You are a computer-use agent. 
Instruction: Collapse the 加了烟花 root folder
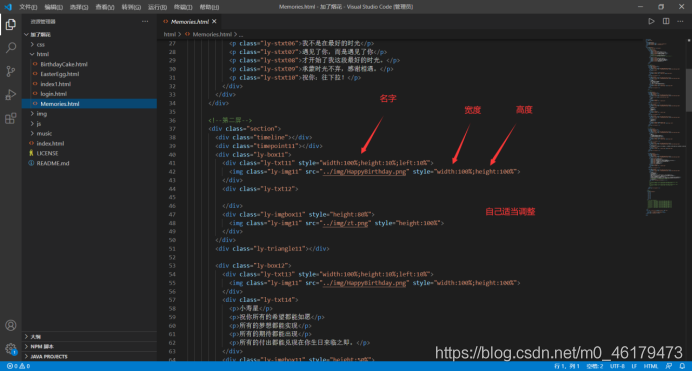tap(89, 34)
